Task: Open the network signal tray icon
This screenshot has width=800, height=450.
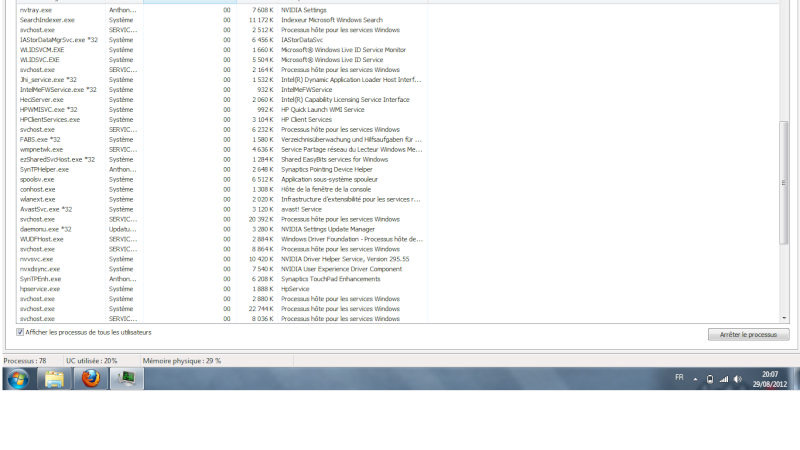Action: tap(724, 379)
